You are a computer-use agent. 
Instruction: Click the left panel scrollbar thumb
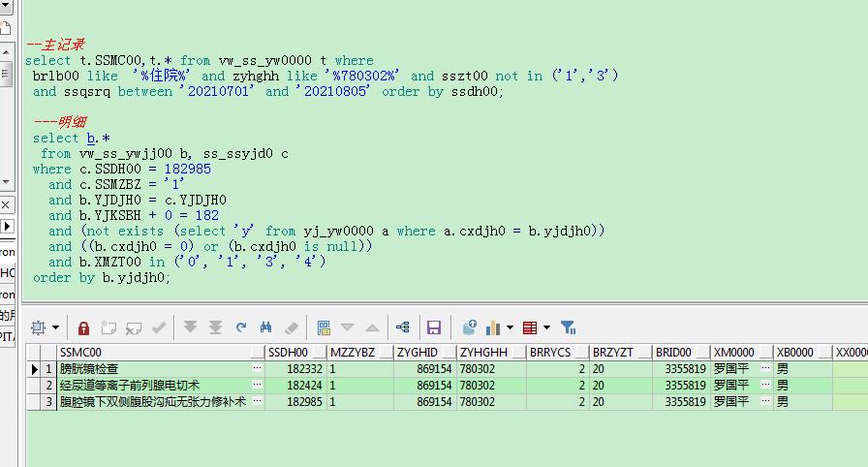pos(6,74)
